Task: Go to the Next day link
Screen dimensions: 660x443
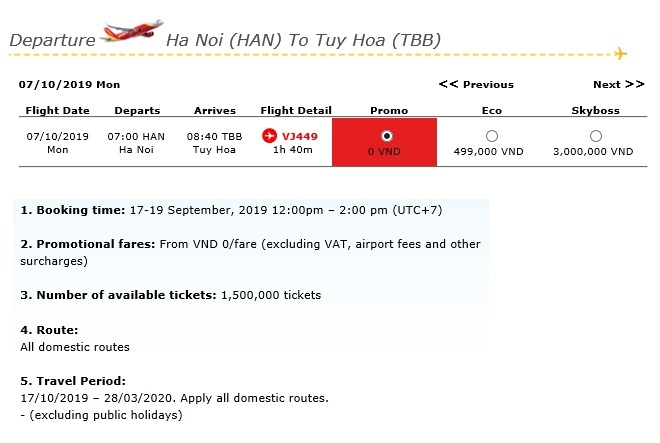Action: [619, 84]
